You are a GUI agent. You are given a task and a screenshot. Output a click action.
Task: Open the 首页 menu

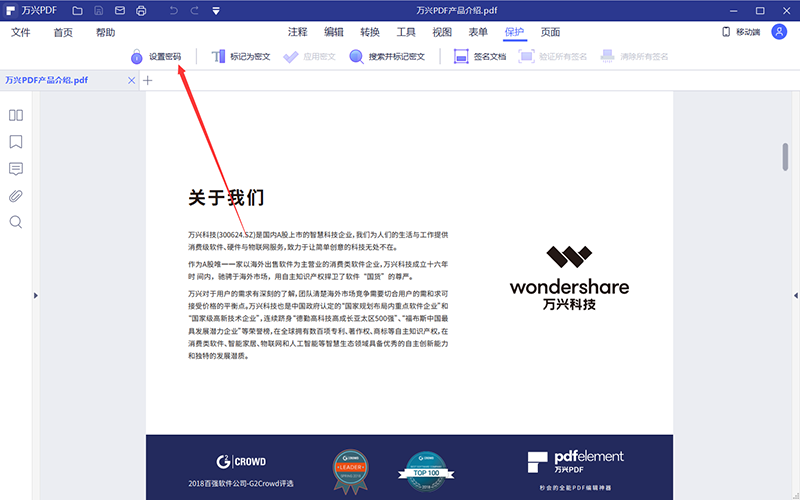pyautogui.click(x=63, y=32)
